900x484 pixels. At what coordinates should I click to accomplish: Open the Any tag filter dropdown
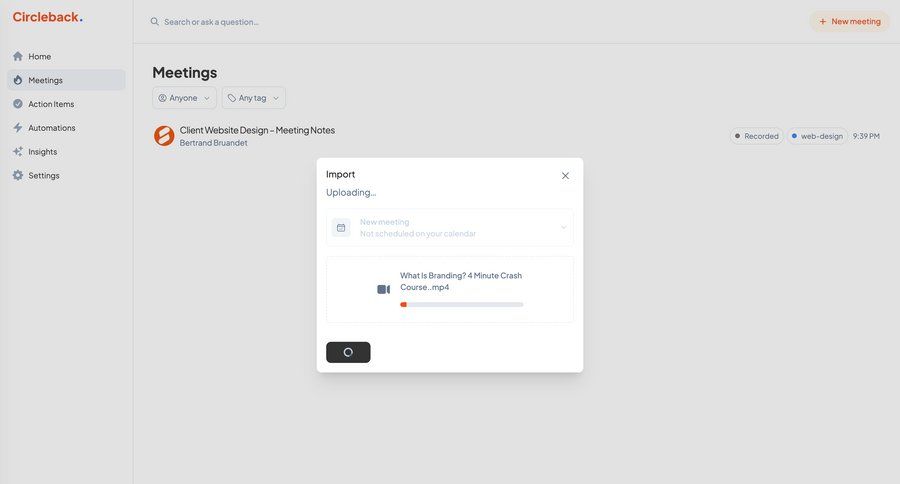[253, 98]
